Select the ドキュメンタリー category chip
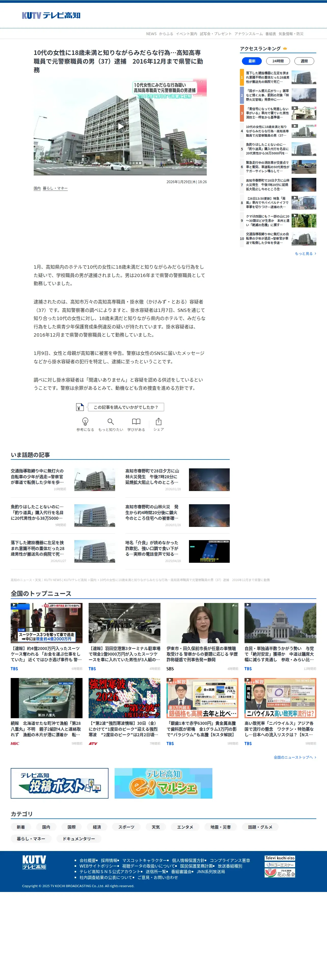 [x=79, y=839]
